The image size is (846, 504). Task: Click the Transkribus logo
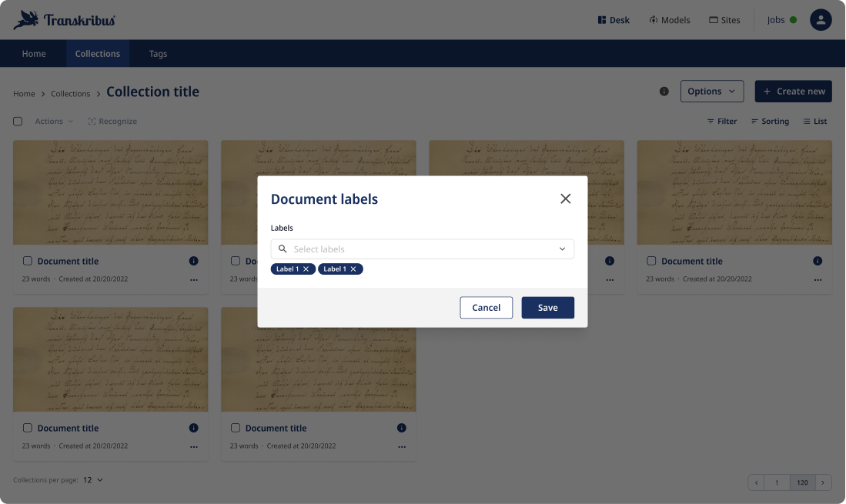click(65, 20)
